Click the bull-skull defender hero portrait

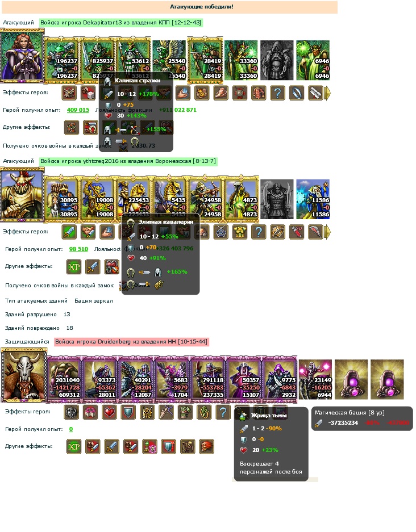click(23, 375)
